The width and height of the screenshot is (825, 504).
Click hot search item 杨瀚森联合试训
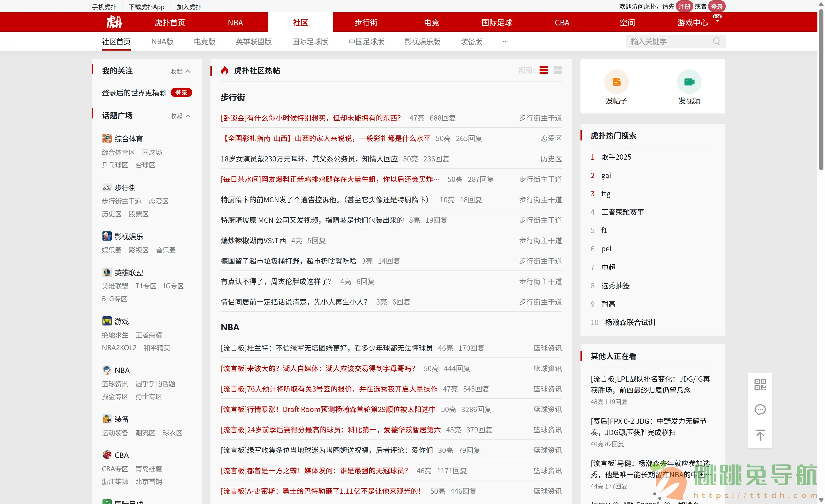(x=630, y=322)
